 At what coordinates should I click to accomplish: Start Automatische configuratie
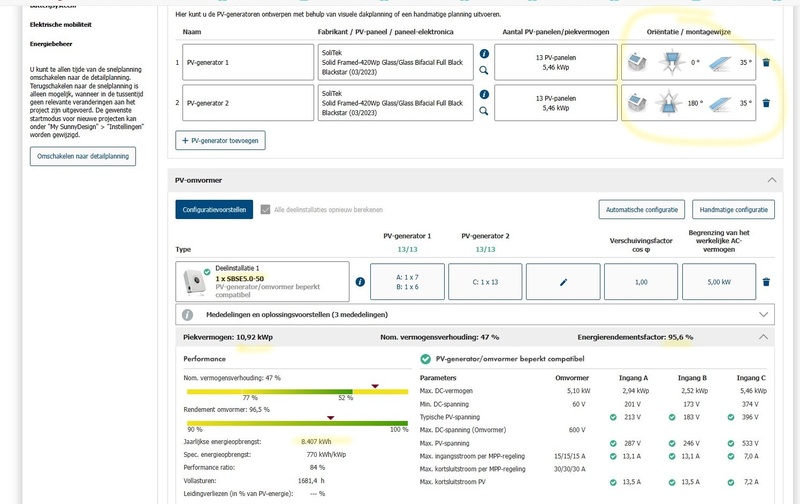(x=642, y=210)
